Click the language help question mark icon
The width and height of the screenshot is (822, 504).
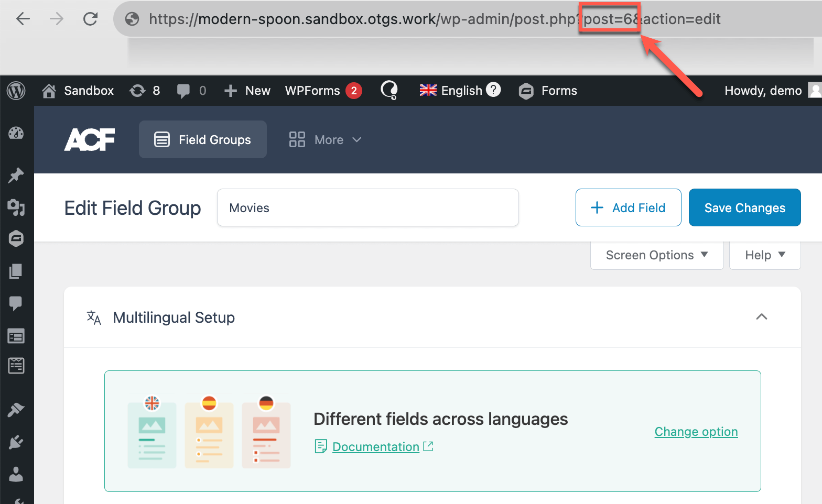pyautogui.click(x=493, y=90)
